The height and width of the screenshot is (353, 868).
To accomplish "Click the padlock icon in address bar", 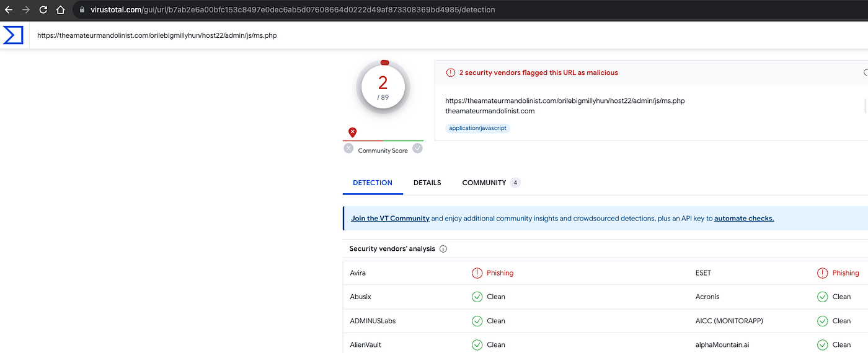I will coord(82,10).
